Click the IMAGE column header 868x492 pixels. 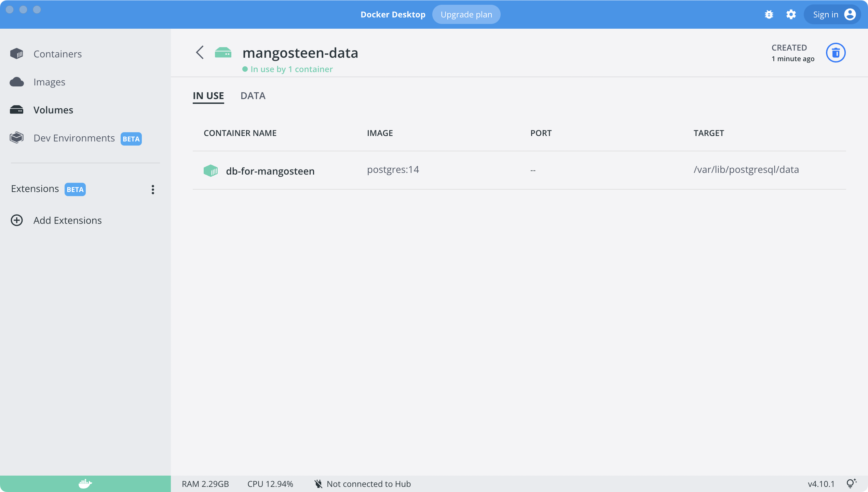(380, 133)
